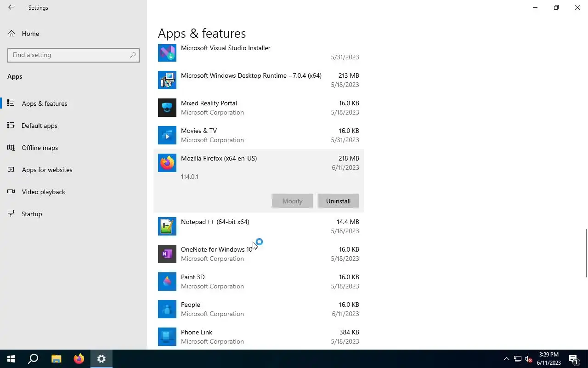Click the Microsoft Visual Studio Installer icon
The height and width of the screenshot is (368, 588).
(167, 52)
